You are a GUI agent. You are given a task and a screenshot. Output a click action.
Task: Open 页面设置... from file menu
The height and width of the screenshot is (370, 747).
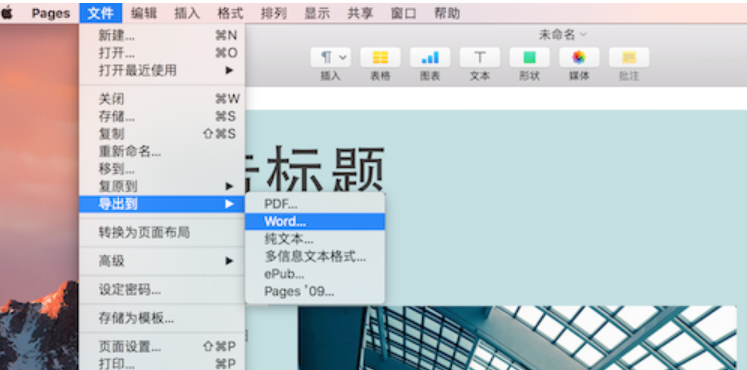162,347
